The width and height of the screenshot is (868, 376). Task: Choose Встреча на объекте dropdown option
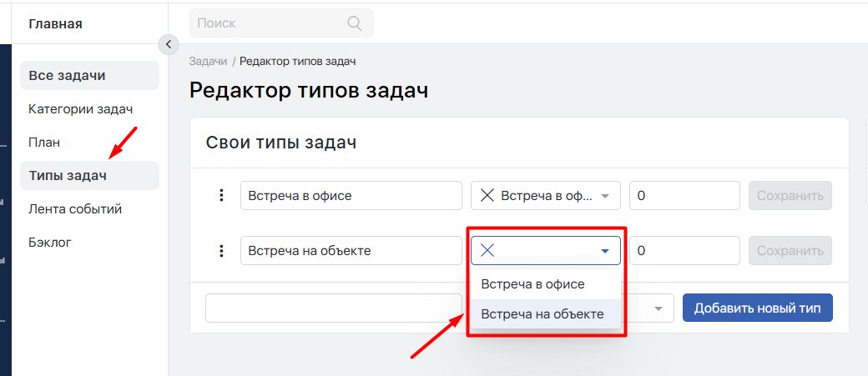[542, 314]
